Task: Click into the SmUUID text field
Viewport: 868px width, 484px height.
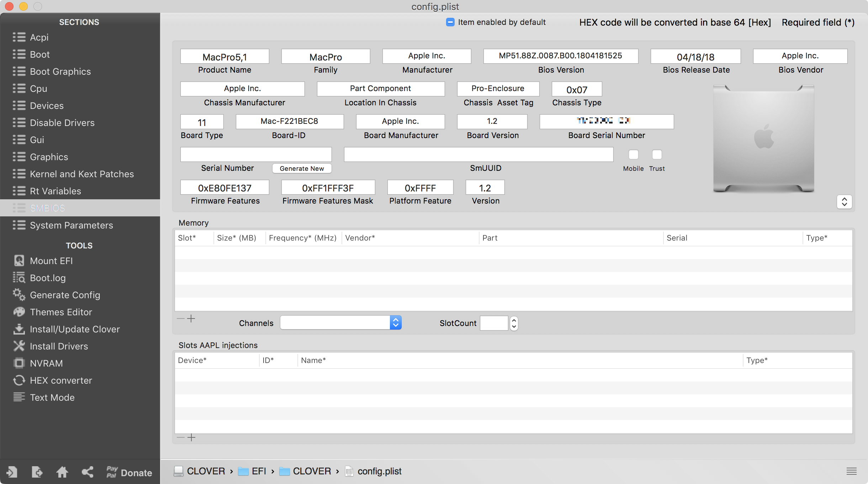Action: (478, 154)
